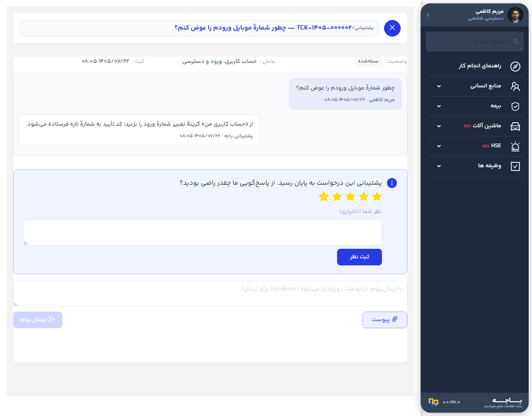The width and height of the screenshot is (532, 416).
Task: Click the وظیفه ها checkbox icon
Action: tap(515, 166)
